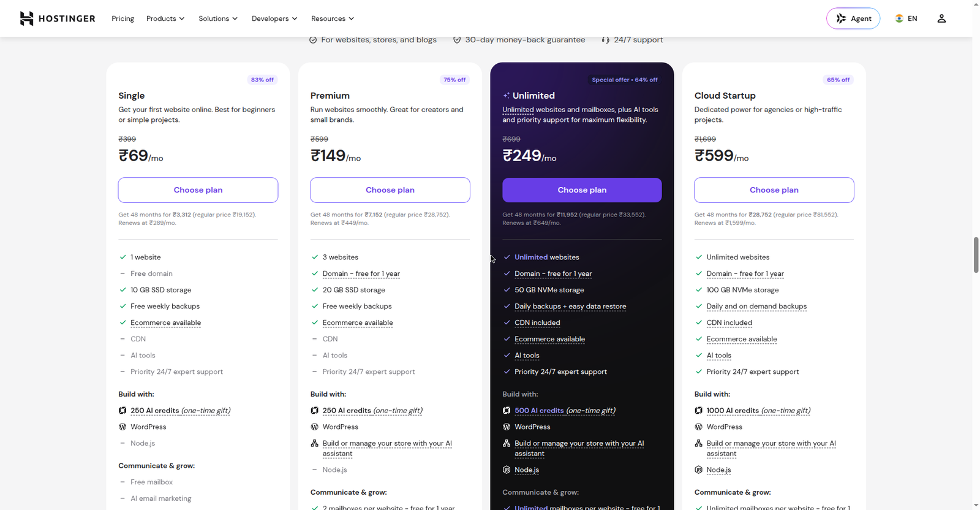Click store assistant icon in Premium plan
This screenshot has width=980, height=510.
(x=314, y=443)
